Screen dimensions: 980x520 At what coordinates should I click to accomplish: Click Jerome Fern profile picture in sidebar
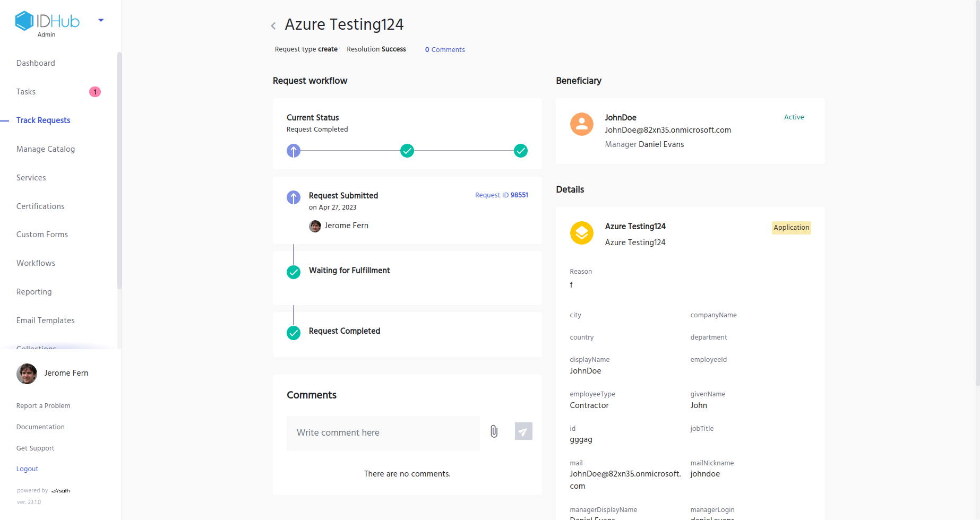click(x=27, y=374)
